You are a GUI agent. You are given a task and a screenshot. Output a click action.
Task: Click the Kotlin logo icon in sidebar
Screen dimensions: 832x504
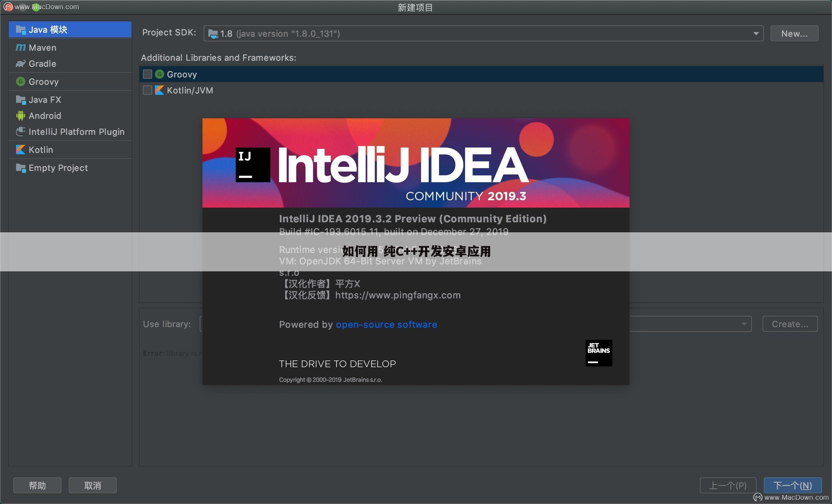(x=21, y=150)
